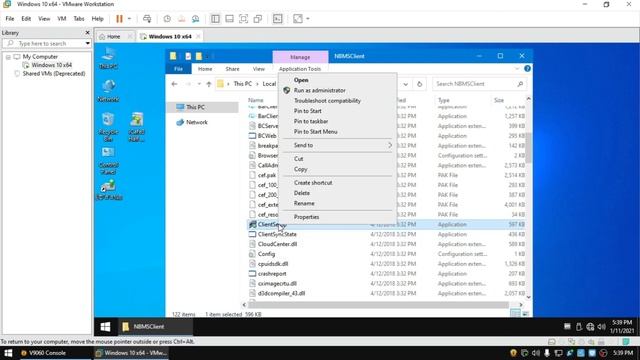This screenshot has width=640, height=360.
Task: Open the Recycle Bin desktop icon
Action: point(109,127)
